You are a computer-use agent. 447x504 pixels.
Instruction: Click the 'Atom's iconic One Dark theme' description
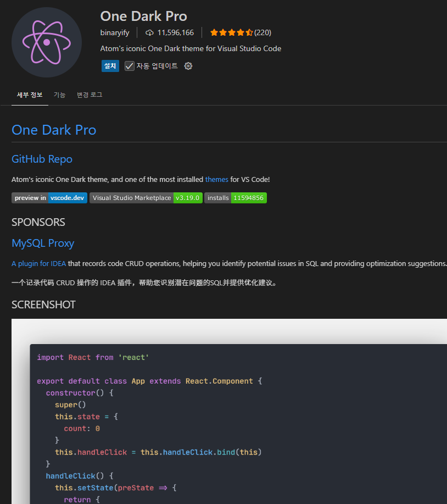coord(191,48)
